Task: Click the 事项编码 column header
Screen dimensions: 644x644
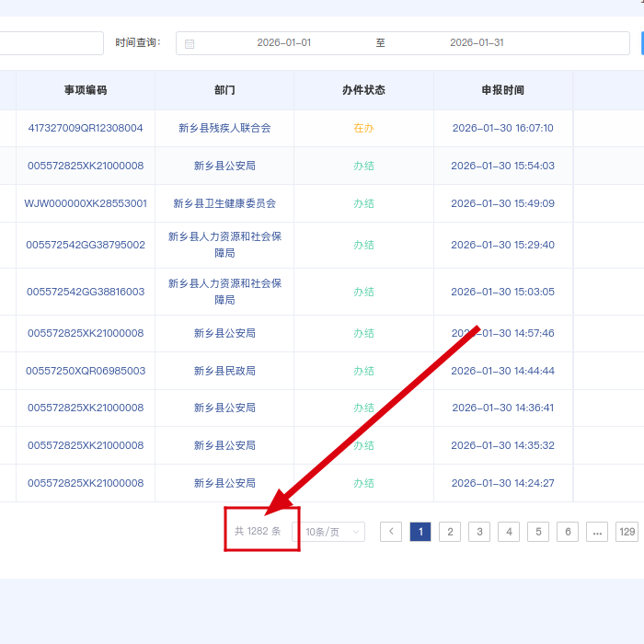Action: [x=86, y=90]
